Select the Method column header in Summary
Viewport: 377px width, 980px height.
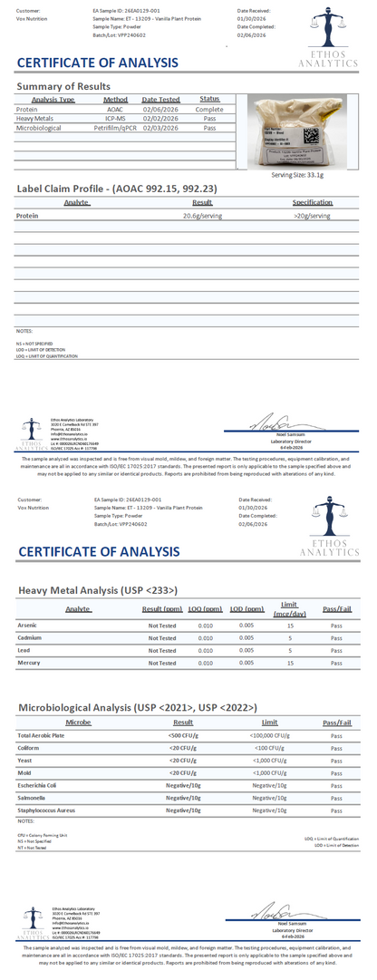116,100
